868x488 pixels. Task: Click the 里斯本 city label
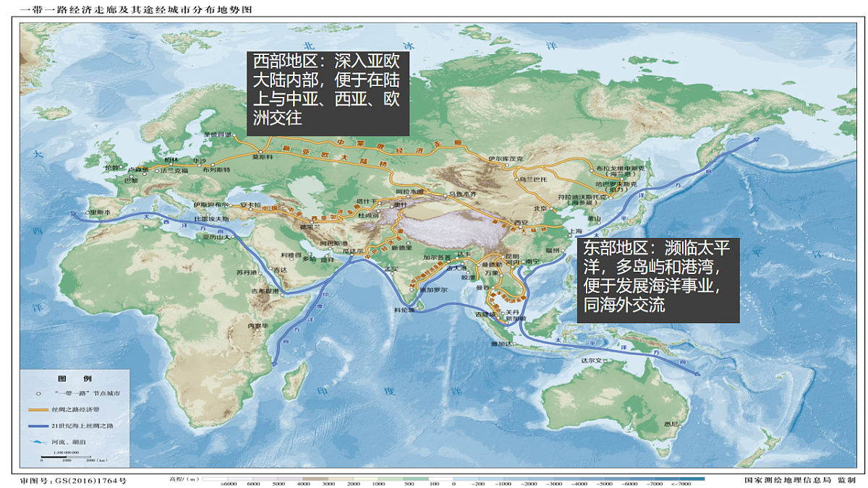point(99,213)
